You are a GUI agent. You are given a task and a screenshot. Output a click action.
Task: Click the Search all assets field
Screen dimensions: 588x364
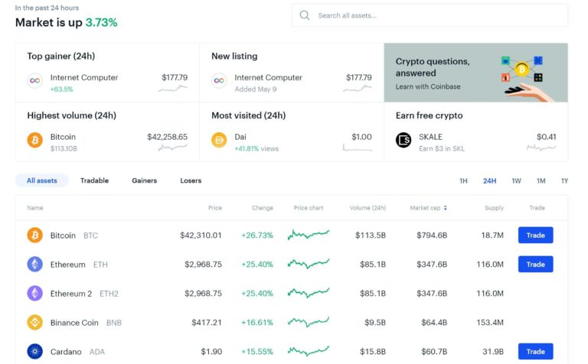click(x=430, y=15)
